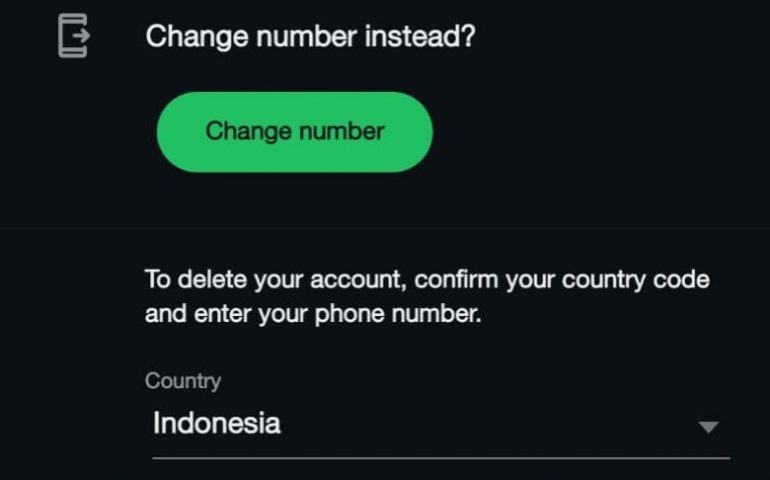Tap the phone-with-arrow icon at top left
770x480 pixels.
(73, 36)
